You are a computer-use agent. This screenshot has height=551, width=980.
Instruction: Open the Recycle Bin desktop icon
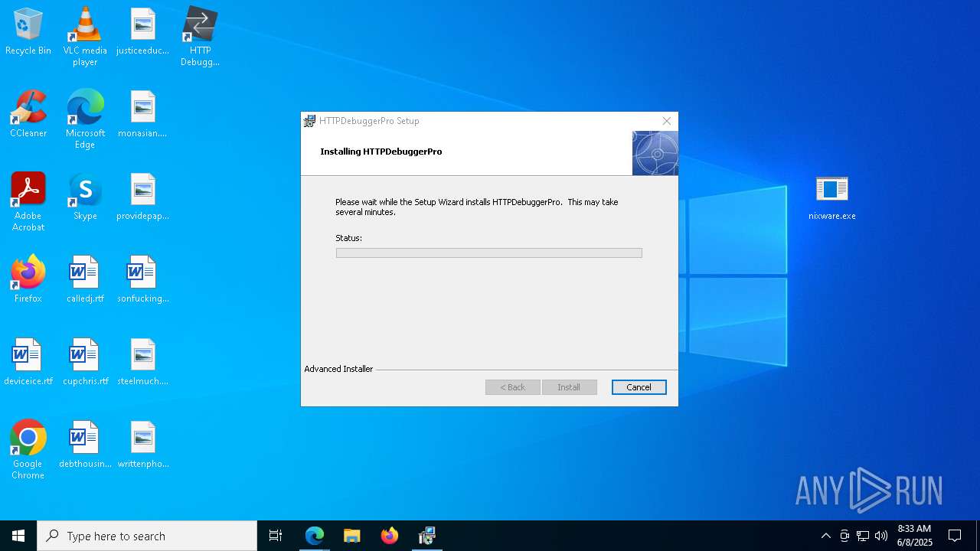[x=28, y=32]
